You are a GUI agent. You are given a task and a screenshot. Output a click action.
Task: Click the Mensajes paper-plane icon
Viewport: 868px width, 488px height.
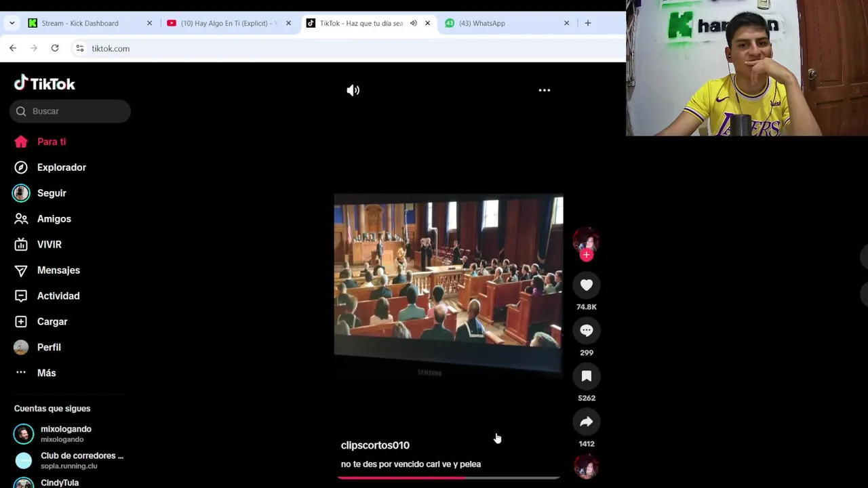click(21, 270)
